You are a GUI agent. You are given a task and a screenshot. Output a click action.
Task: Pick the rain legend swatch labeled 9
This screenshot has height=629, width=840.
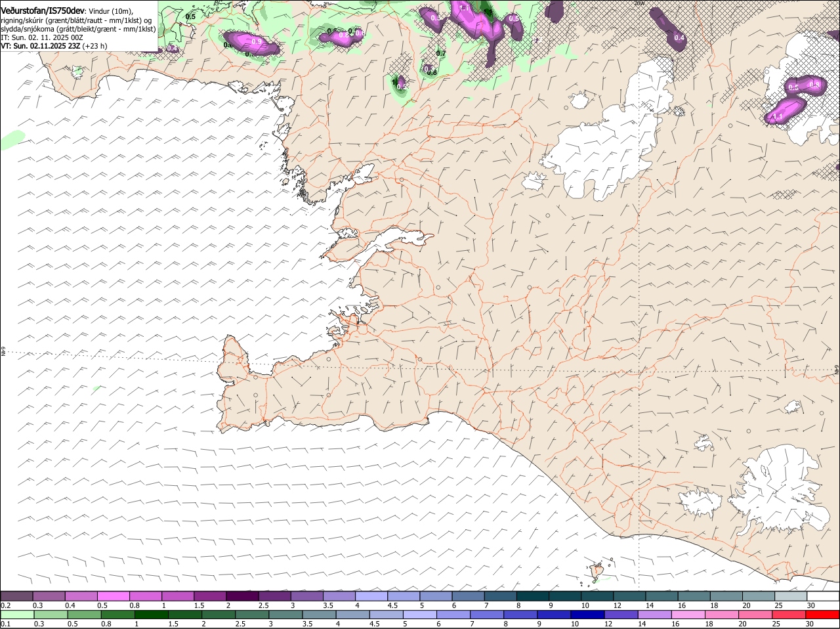tap(554, 615)
